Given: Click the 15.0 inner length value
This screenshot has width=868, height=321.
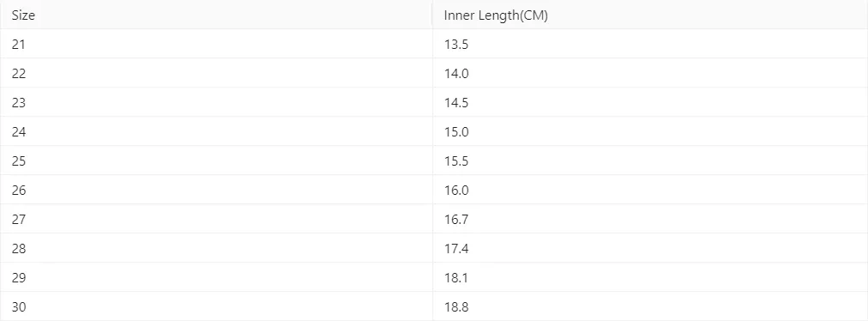Looking at the screenshot, I should tap(456, 132).
